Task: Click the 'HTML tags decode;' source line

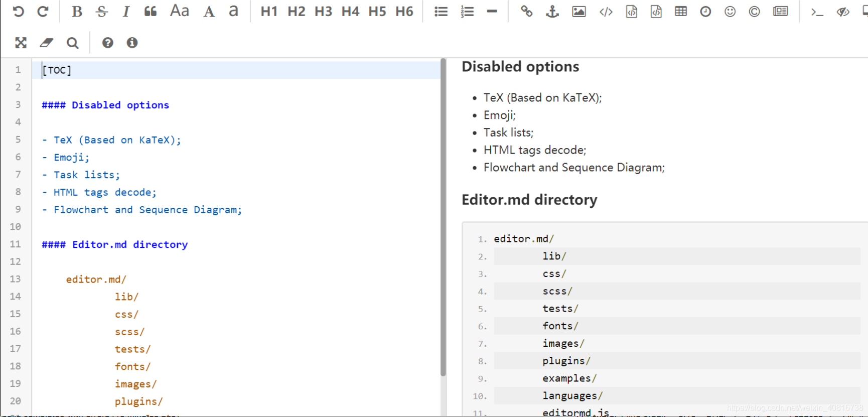Action: click(x=99, y=192)
